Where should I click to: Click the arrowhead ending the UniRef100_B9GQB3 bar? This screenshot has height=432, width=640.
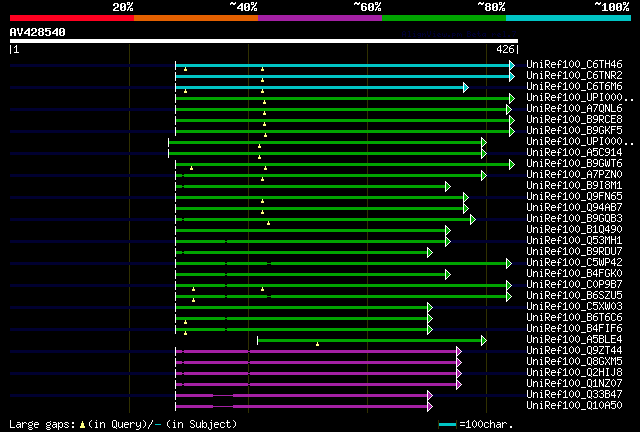click(x=473, y=220)
